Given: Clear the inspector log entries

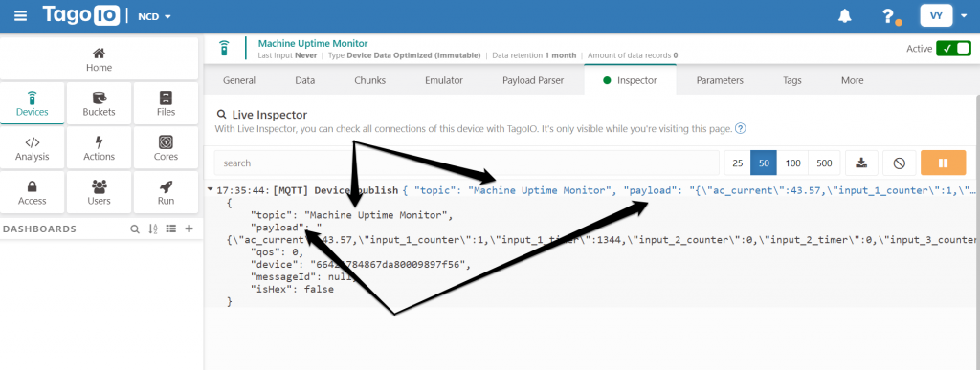Looking at the screenshot, I should click(x=900, y=163).
